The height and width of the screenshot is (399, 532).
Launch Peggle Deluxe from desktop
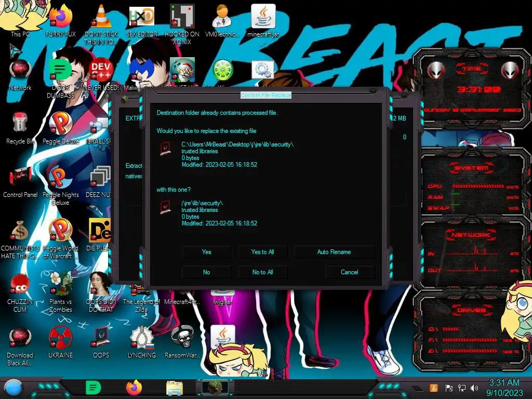60,128
